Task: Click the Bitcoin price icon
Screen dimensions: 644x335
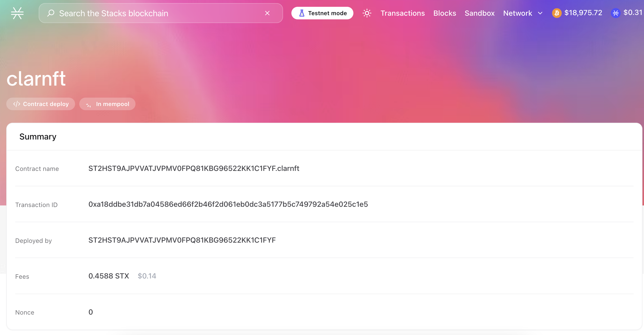Action: [556, 13]
